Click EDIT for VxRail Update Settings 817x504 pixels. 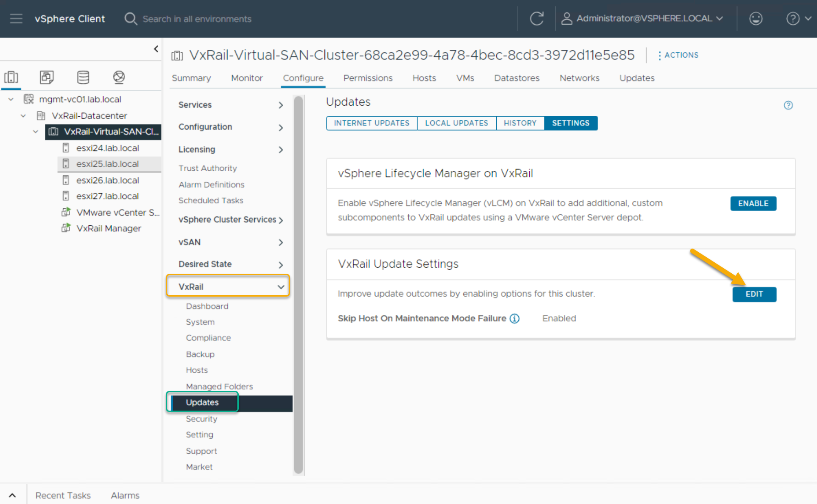tap(754, 294)
